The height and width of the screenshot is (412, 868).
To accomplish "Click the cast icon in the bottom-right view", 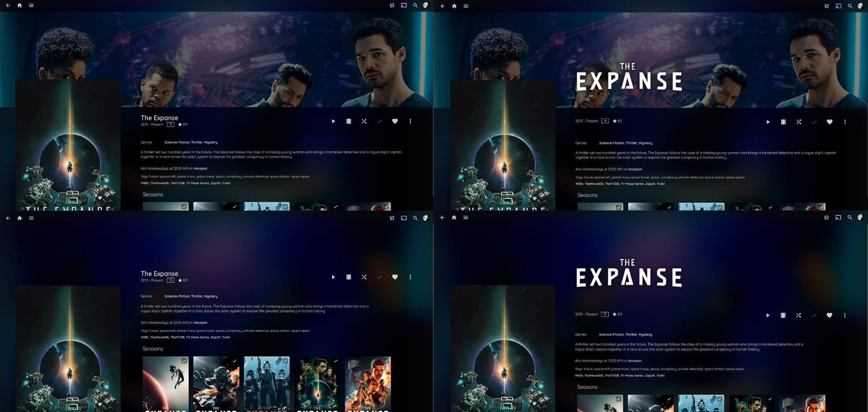I will [x=838, y=218].
